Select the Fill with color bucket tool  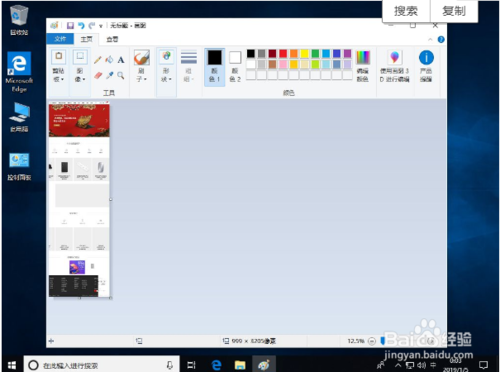[109, 60]
